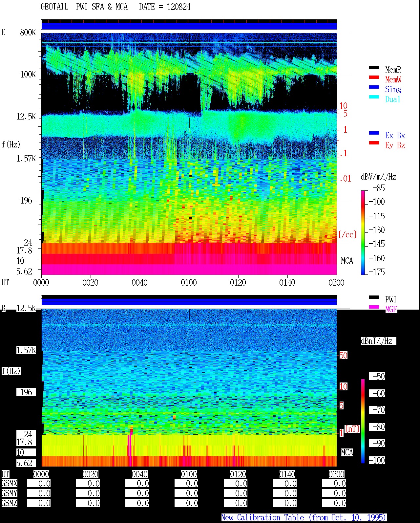Click the -175 colour scale value

click(x=377, y=272)
